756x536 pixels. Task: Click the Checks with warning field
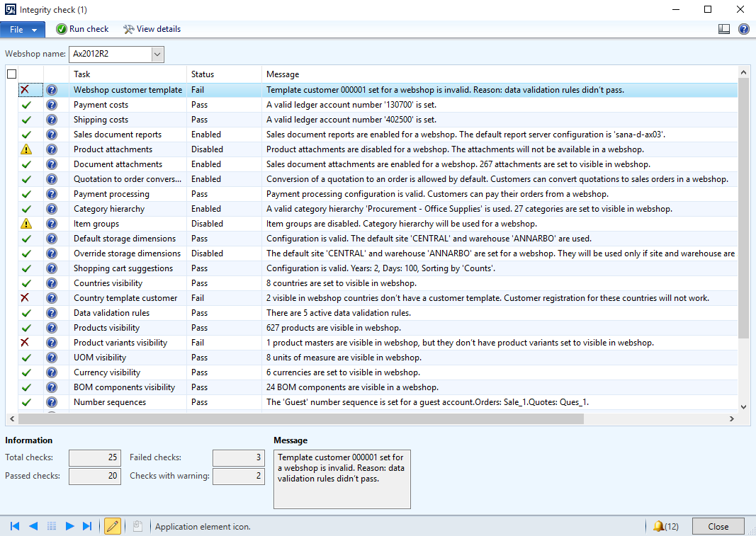click(239, 476)
